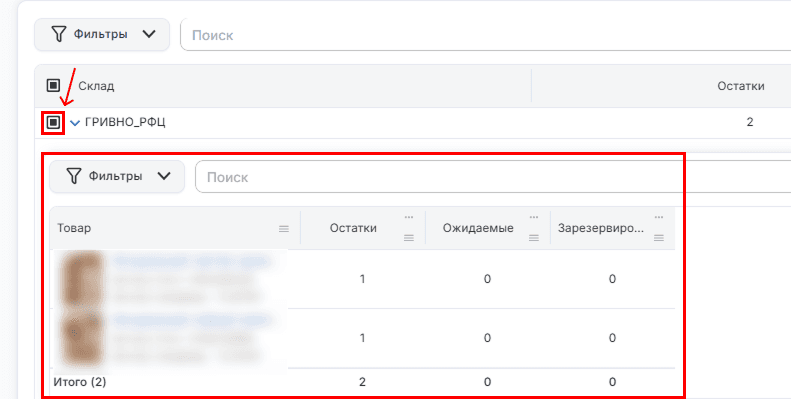791x399 pixels.
Task: Open the second product's thumbnail image
Action: click(x=82, y=338)
